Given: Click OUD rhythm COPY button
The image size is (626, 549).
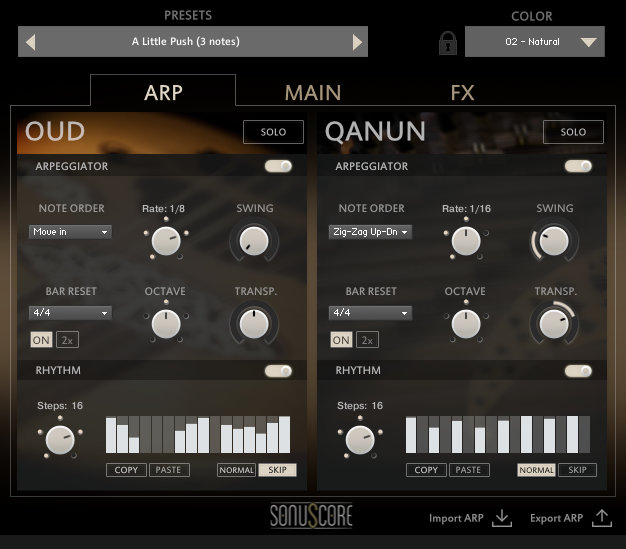Looking at the screenshot, I should (x=126, y=470).
